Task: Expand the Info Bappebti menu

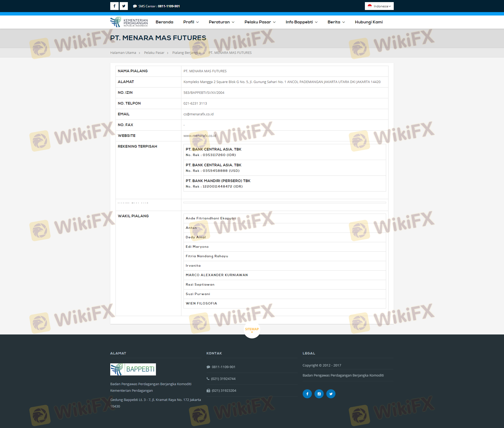Action: coord(302,22)
